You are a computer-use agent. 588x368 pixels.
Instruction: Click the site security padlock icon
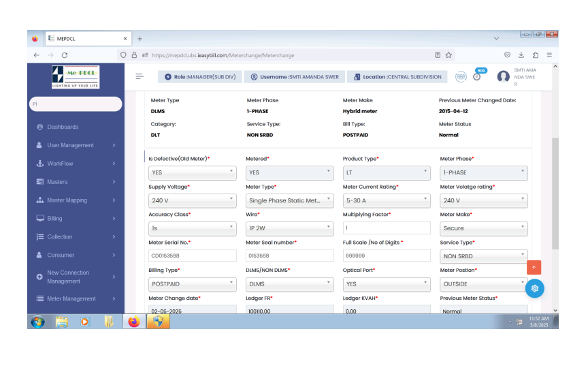pyautogui.click(x=134, y=55)
